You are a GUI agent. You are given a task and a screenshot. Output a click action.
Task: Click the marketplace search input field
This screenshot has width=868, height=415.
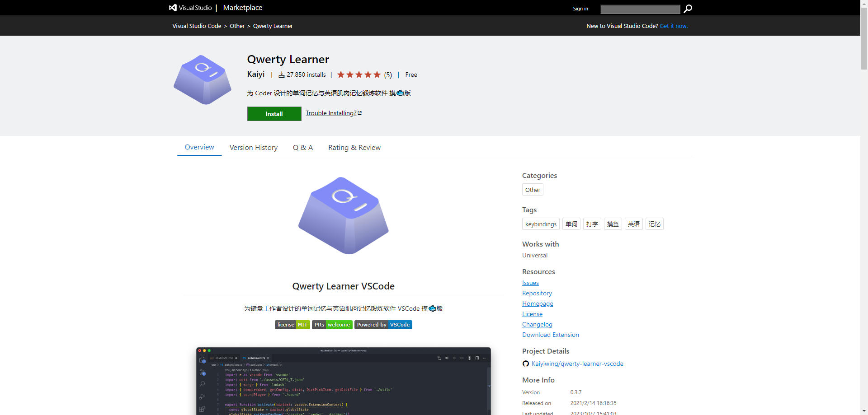pos(640,9)
